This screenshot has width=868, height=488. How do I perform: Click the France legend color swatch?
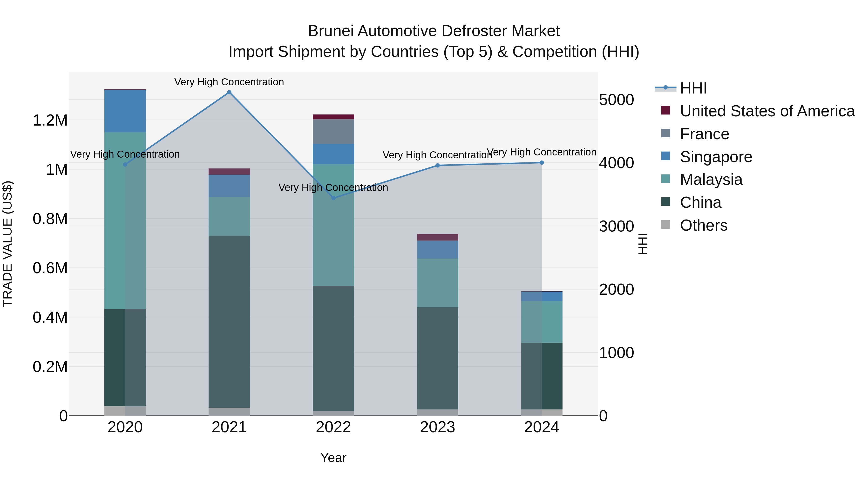(665, 133)
